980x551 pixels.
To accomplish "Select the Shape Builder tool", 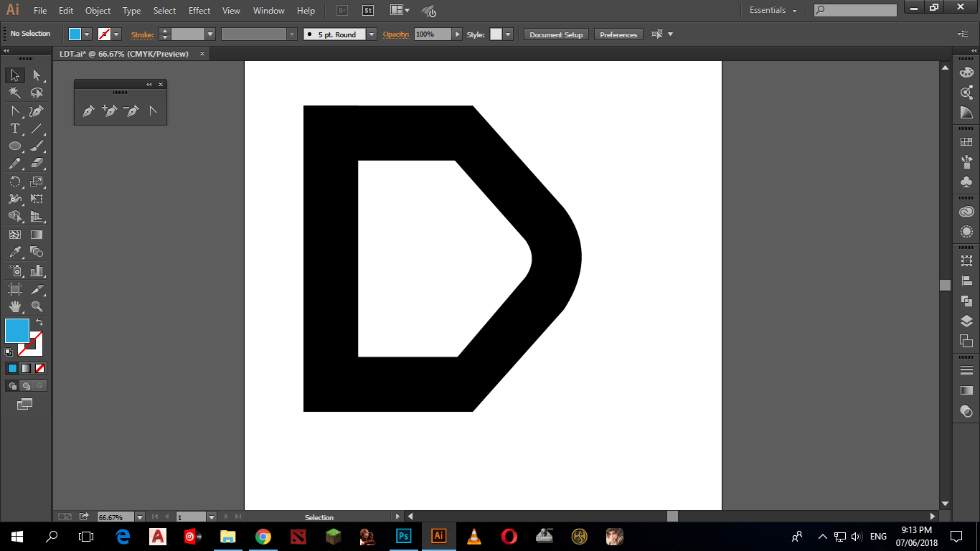I will coord(15,217).
